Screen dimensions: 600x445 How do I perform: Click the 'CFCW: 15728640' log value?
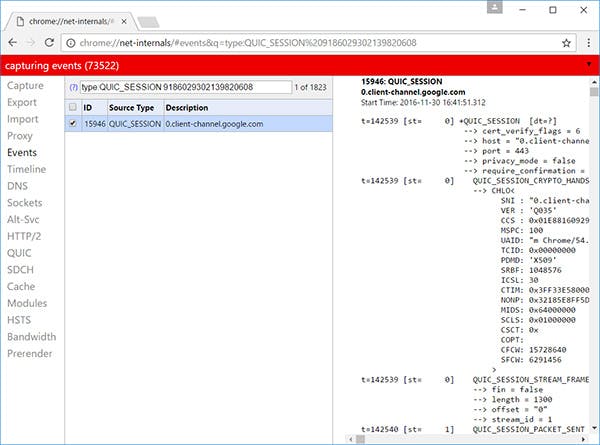pos(533,350)
